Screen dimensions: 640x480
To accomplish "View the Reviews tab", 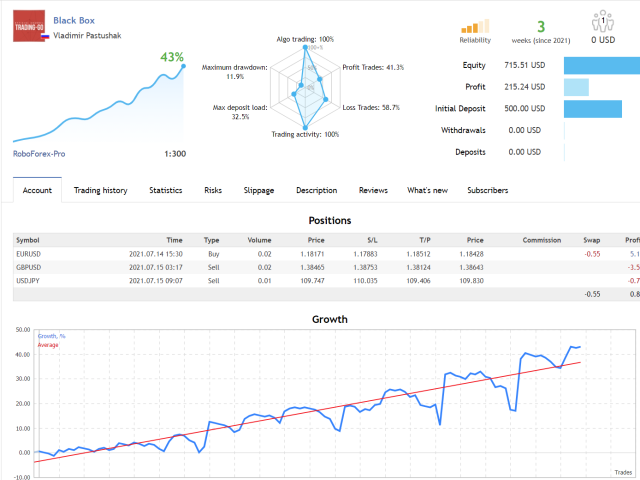I will coord(373,190).
